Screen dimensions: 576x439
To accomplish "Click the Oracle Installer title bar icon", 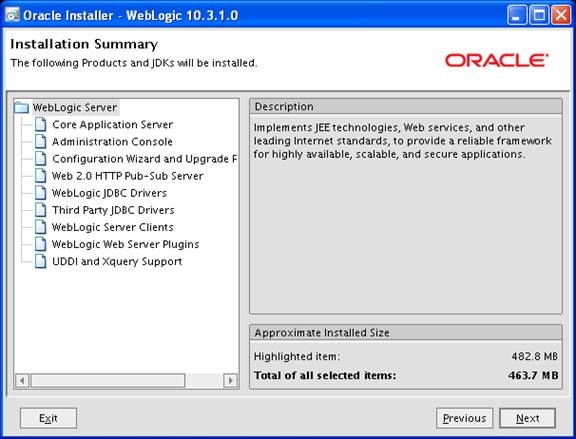I will coord(12,15).
